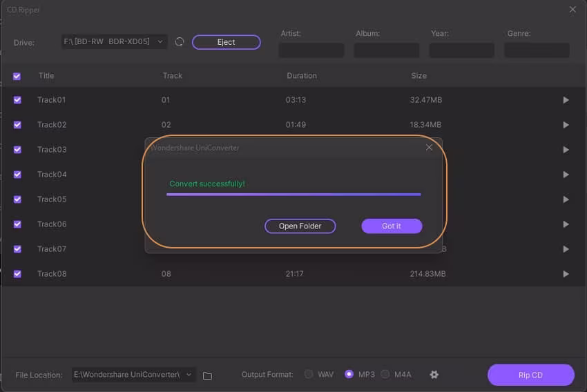Uncheck Track01 checkbox

click(17, 100)
